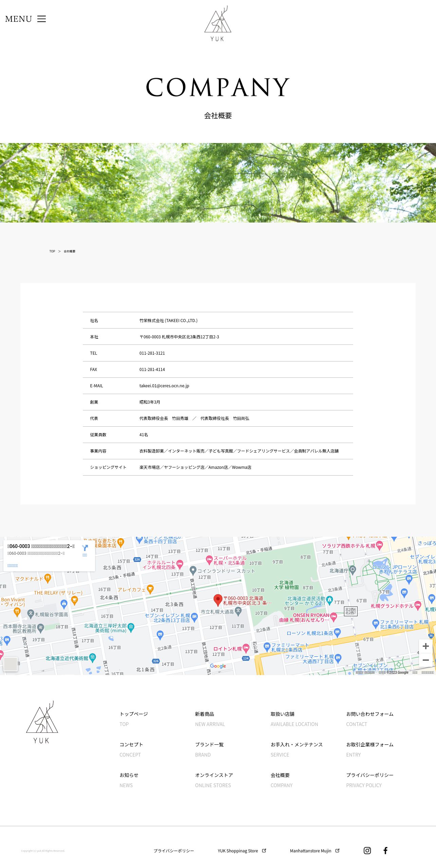Click the external-link icon beside Manhattanstore Mujin
Image resolution: width=436 pixels, height=868 pixels.
(x=337, y=850)
